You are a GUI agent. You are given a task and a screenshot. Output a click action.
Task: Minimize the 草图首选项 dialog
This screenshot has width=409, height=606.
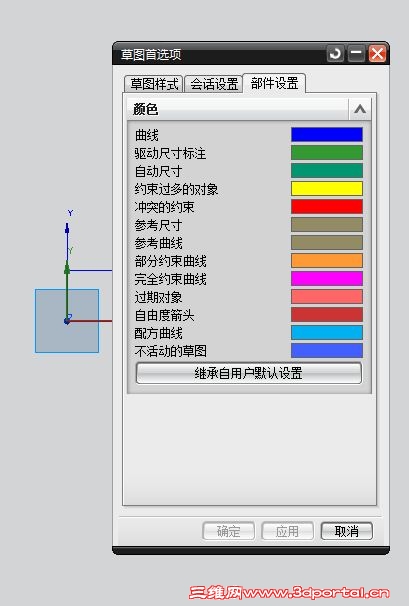coord(356,54)
